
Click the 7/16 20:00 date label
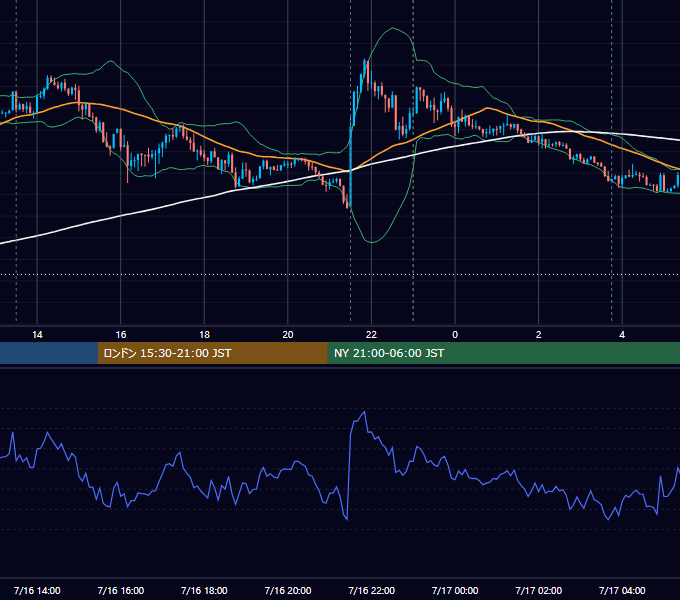tap(288, 590)
